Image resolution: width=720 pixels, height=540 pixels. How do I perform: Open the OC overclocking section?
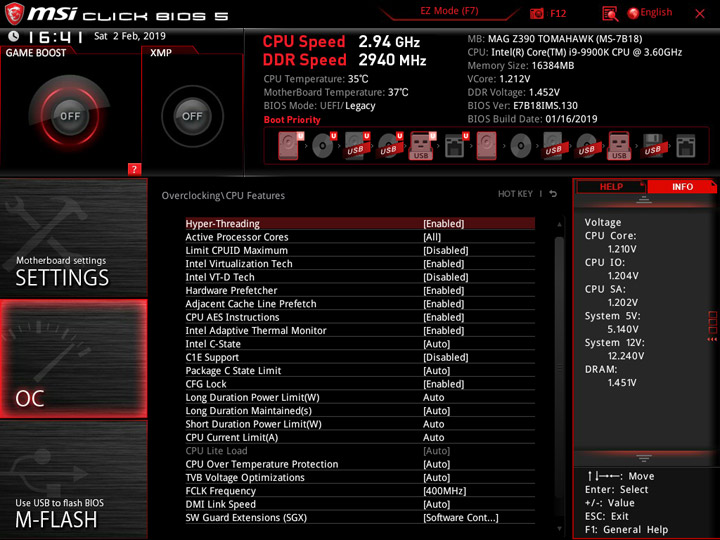pos(73,359)
